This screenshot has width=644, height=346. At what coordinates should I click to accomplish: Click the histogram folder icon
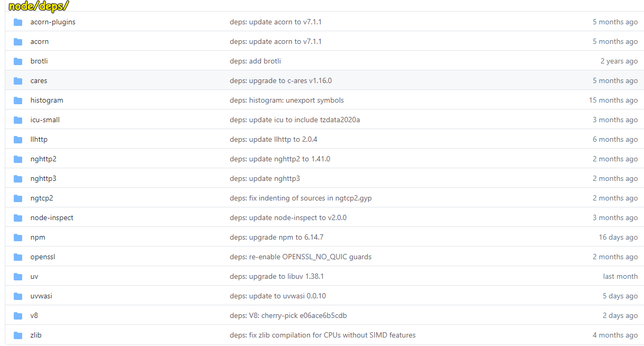[x=18, y=101]
